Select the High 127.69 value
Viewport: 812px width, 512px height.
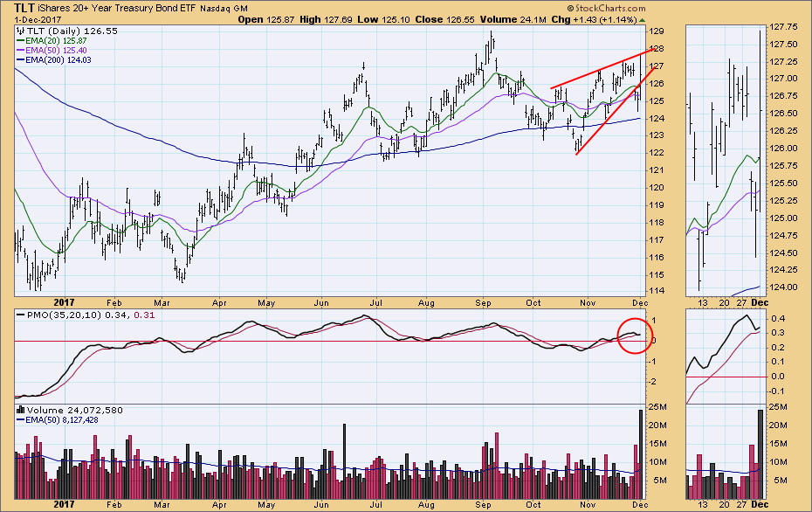click(x=326, y=20)
